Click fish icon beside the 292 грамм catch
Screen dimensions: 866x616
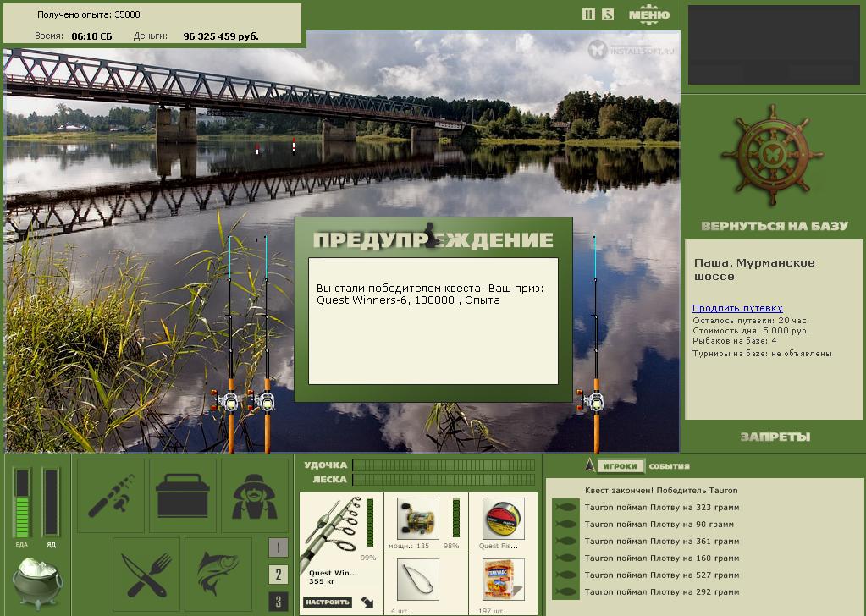[565, 591]
